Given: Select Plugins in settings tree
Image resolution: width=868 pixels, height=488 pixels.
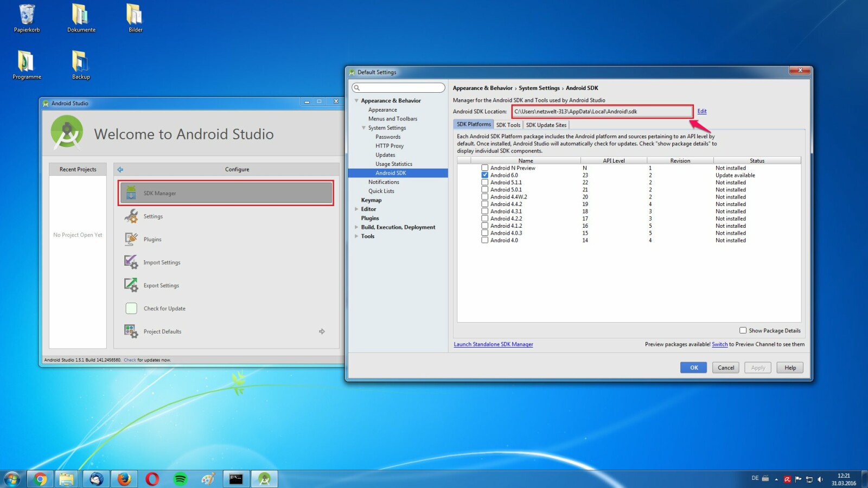Looking at the screenshot, I should click(x=370, y=219).
